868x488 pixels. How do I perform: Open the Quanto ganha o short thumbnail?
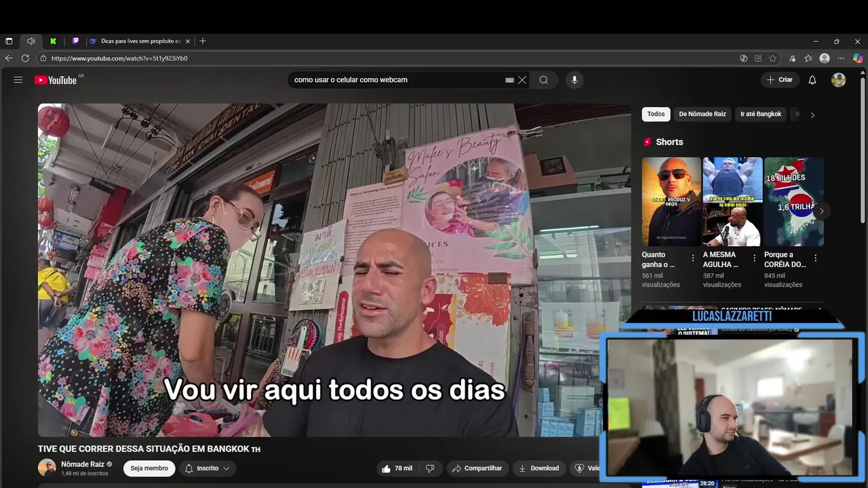671,202
